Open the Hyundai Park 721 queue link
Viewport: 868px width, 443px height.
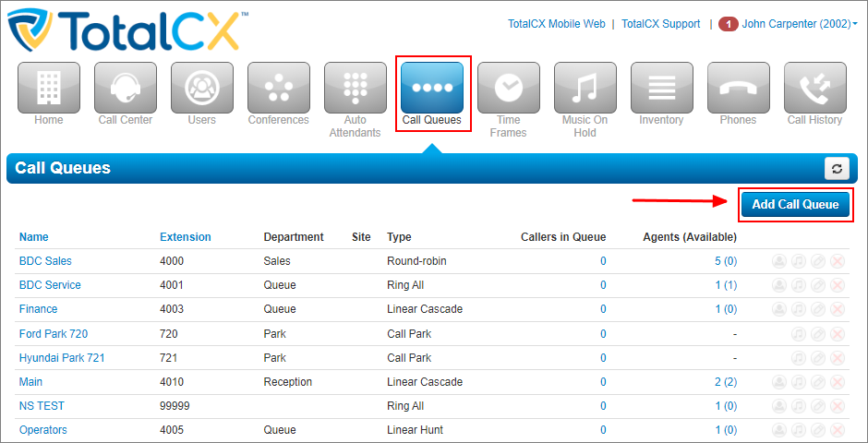coord(62,358)
